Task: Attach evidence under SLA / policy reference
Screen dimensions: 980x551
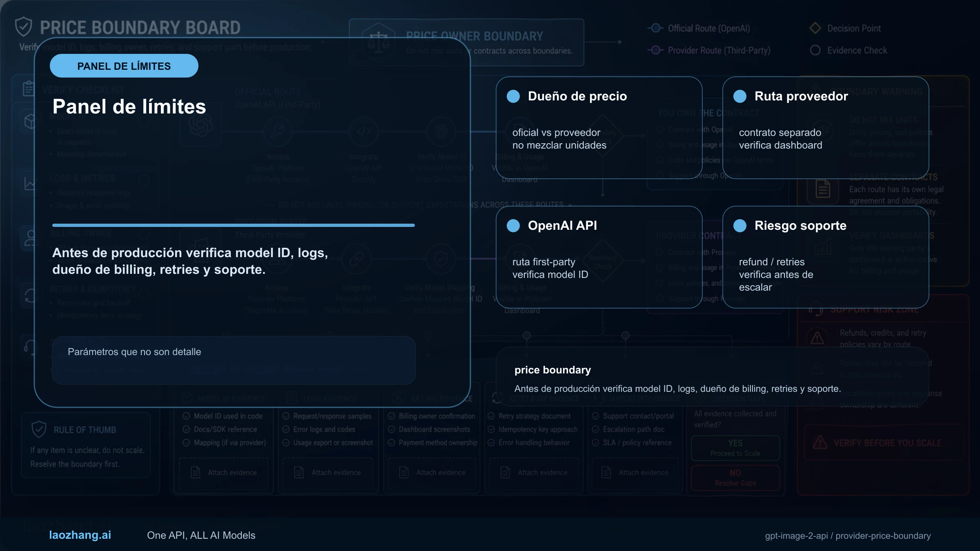Action: click(x=635, y=473)
